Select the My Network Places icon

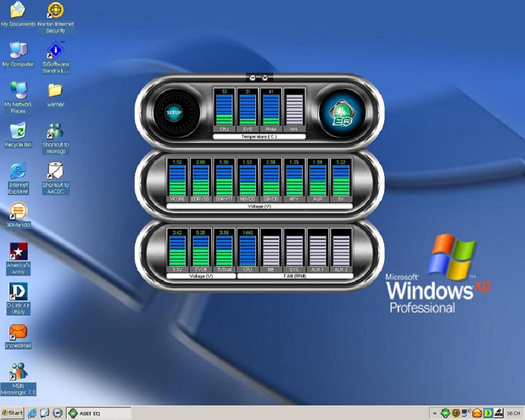pos(18,98)
